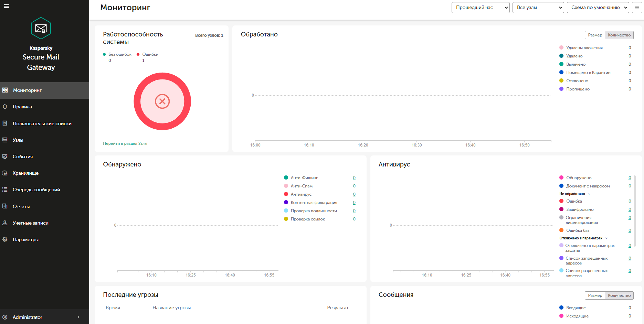Switch Сообщения chart to Количество
This screenshot has width=644, height=324.
[619, 295]
